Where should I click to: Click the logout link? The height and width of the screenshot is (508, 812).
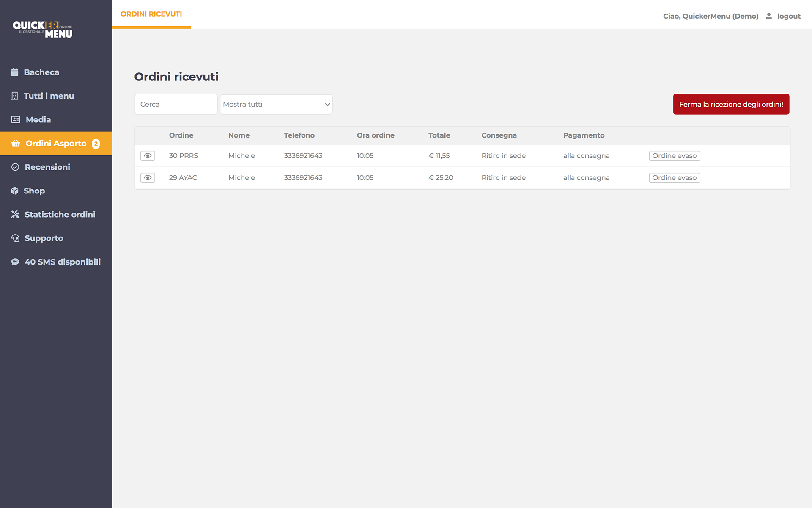[x=789, y=16]
